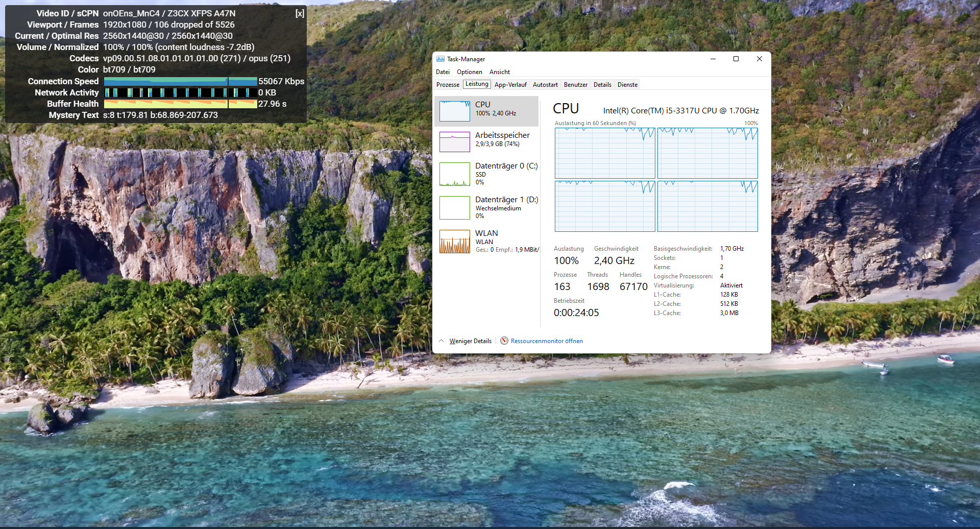Click the video ID text "onOEns_MnC4 / Z3CX XFPS A47N"
Viewport: 980px width, 529px height.
click(169, 13)
